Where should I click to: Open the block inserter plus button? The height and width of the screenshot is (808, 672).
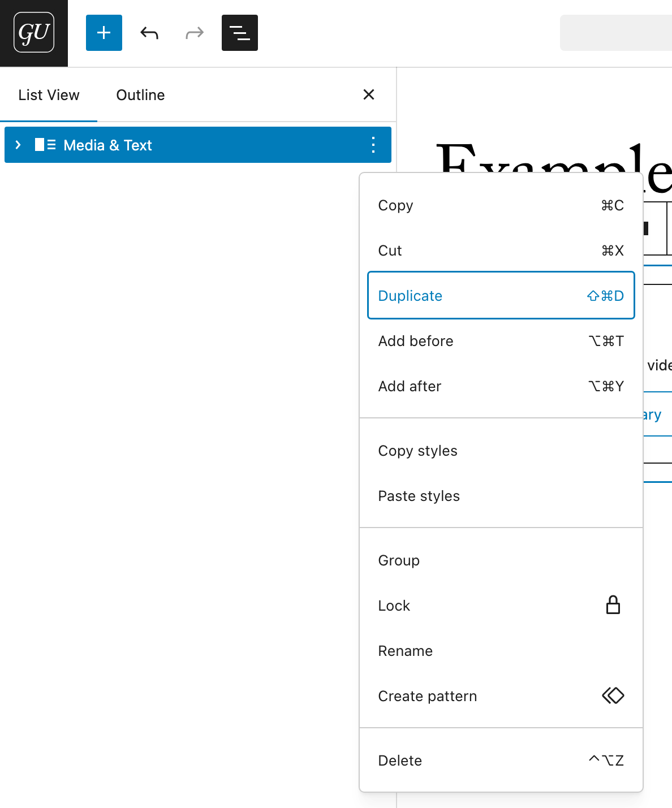[x=104, y=33]
